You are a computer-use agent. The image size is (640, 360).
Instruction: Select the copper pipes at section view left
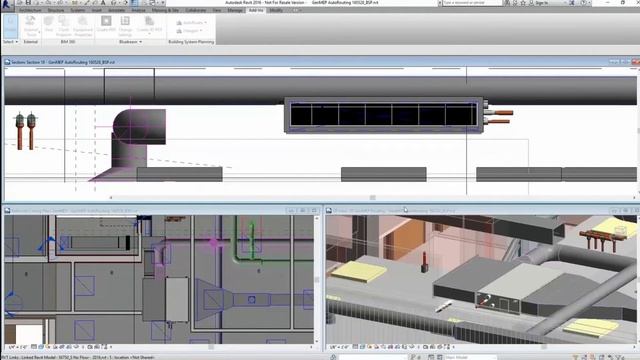point(25,131)
